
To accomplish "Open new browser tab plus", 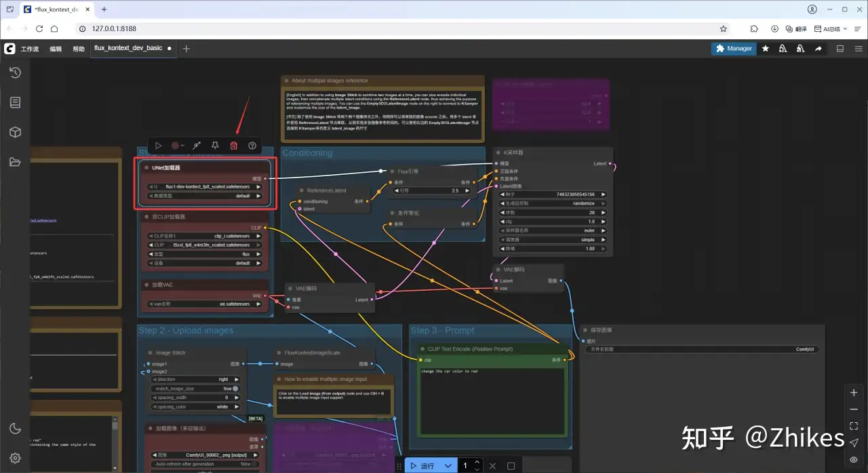I will click(104, 9).
